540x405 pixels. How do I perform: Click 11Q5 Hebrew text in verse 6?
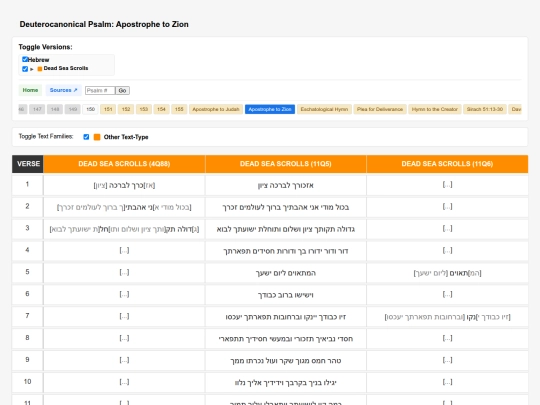pos(285,295)
